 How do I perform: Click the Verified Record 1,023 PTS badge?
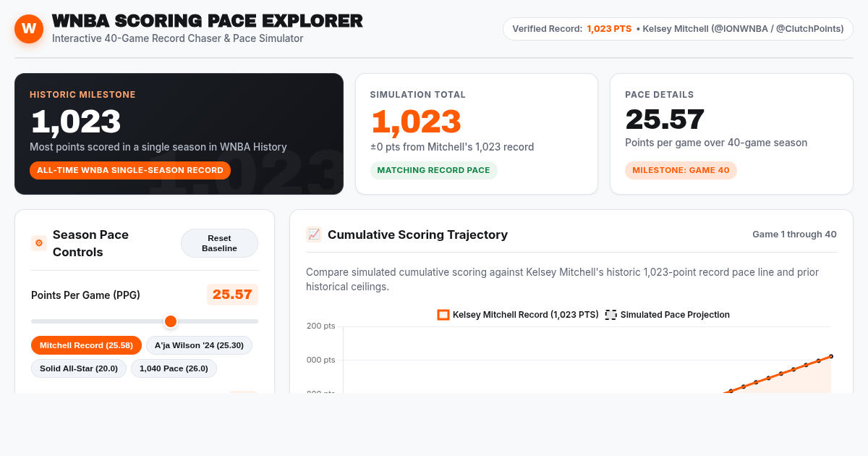tap(678, 29)
